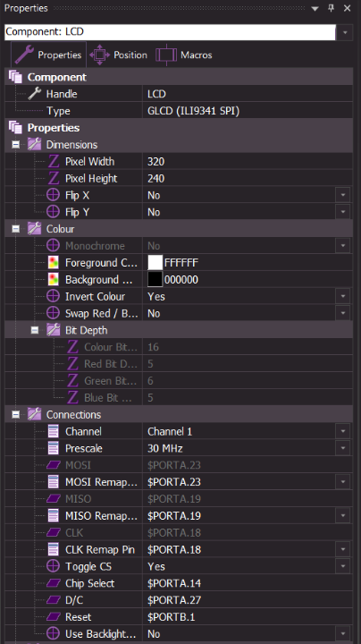This screenshot has height=644, width=361.
Task: Click the circle icon beside Toggle CS
Action: (54, 566)
